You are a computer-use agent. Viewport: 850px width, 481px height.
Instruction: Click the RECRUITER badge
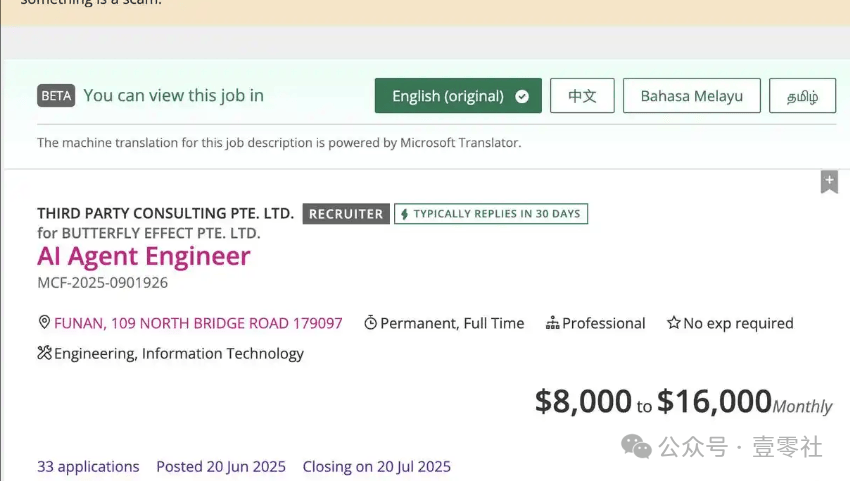[346, 214]
